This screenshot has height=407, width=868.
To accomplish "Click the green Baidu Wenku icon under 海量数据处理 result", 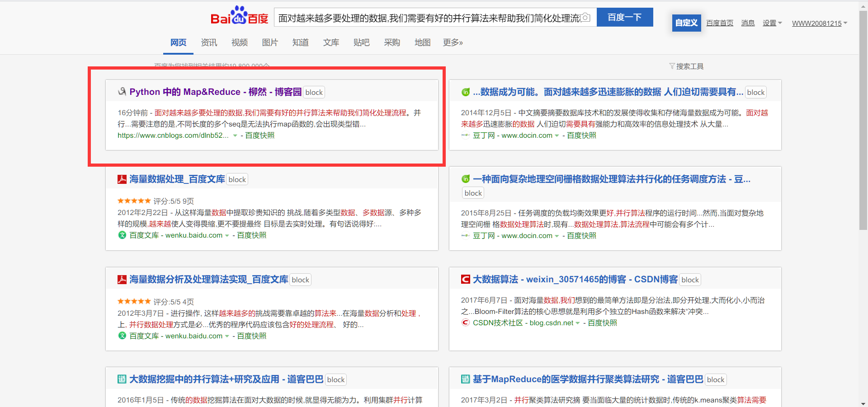I will [122, 235].
